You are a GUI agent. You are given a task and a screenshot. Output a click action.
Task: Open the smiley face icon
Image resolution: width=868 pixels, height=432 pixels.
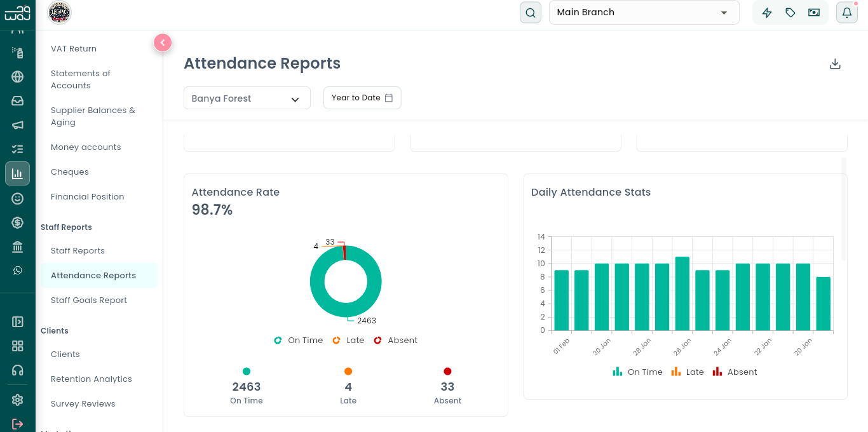18,199
